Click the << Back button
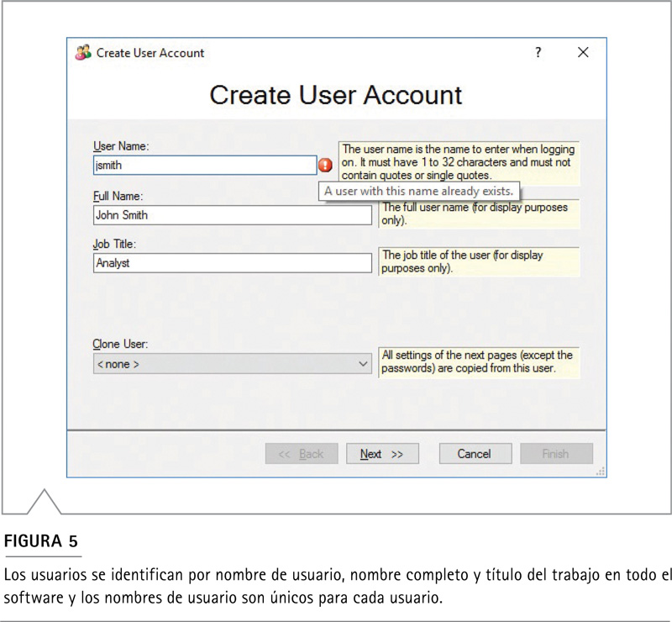Image resolution: width=672 pixels, height=622 pixels. click(x=302, y=454)
